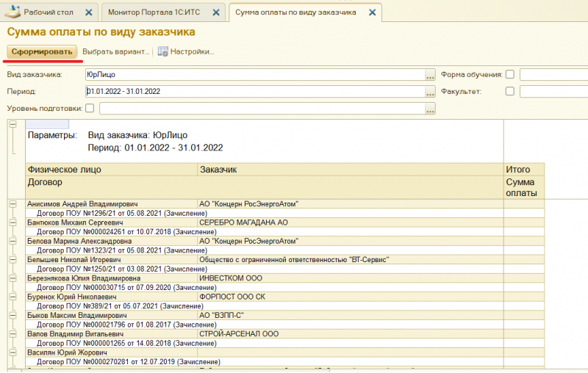
Task: Click the Рабочий стол tab desk icon
Action: point(12,12)
